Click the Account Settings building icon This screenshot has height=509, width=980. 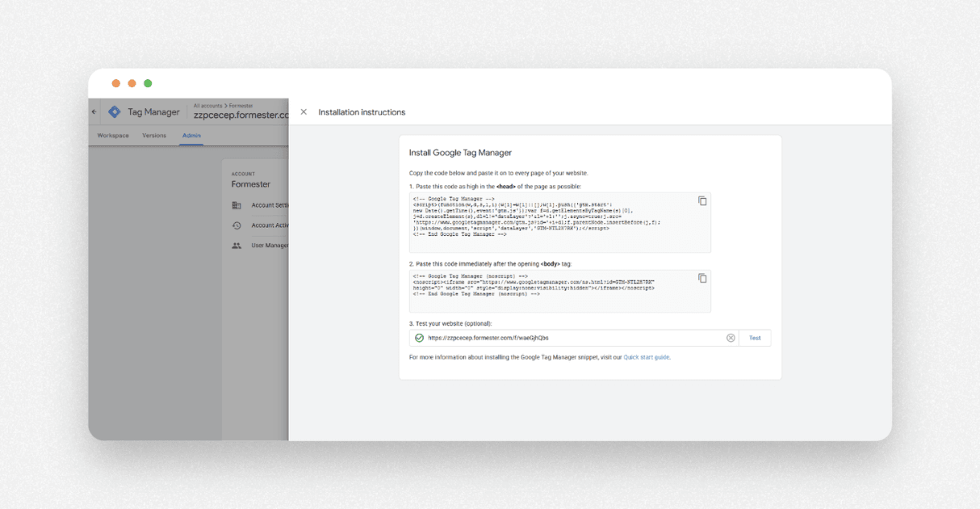point(237,205)
